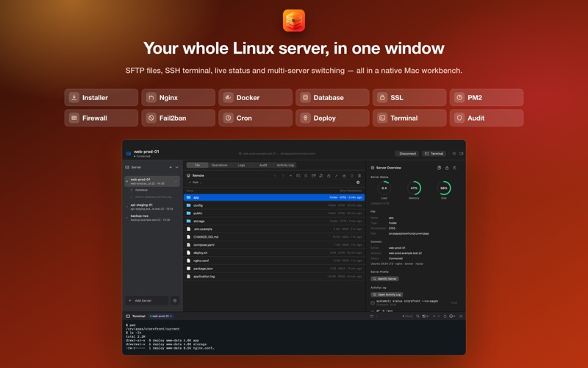Select the nginx.conf file row
Image resolution: width=588 pixels, height=368 pixels.
(x=274, y=261)
